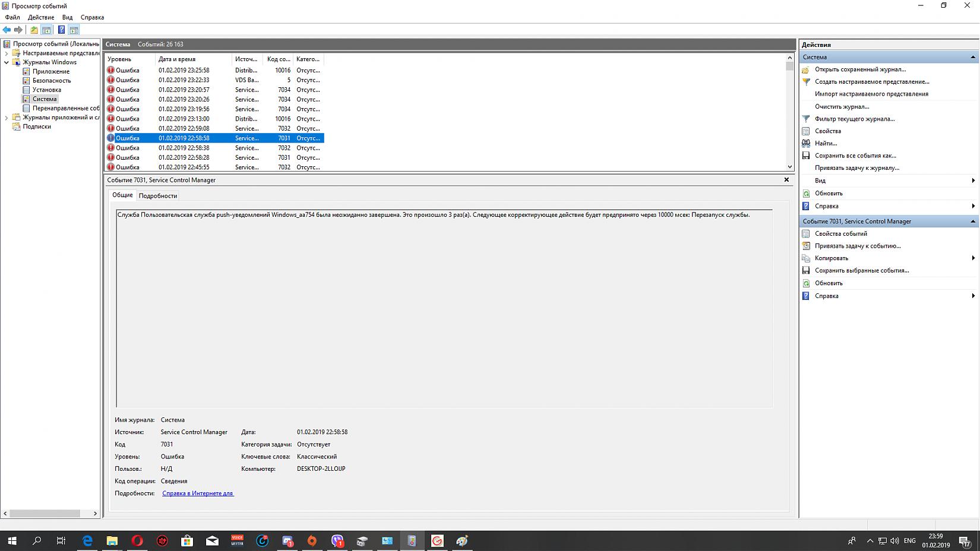Click 'Привязать задачу к событию...' action

(x=858, y=246)
